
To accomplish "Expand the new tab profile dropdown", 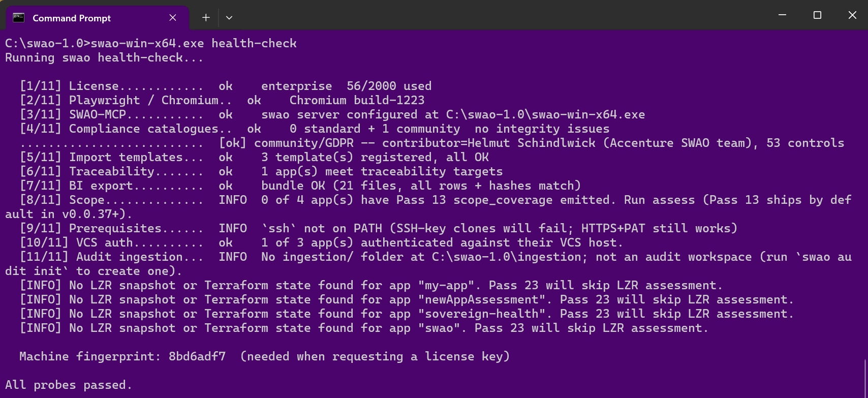I will point(229,18).
